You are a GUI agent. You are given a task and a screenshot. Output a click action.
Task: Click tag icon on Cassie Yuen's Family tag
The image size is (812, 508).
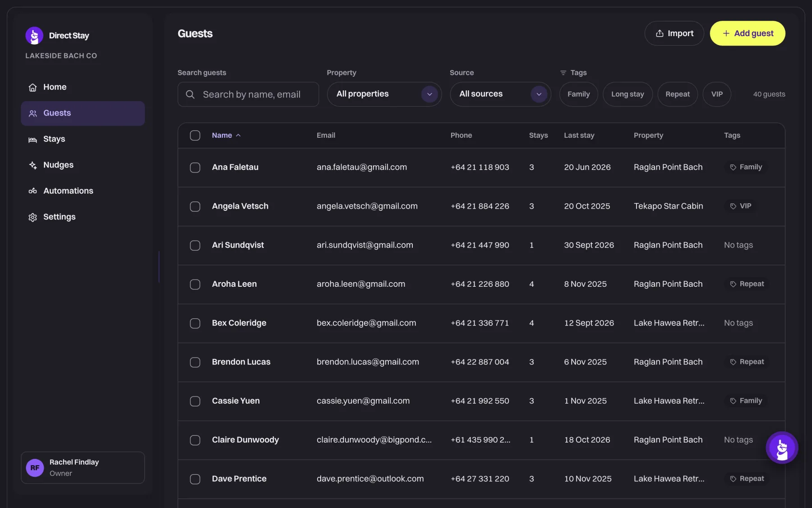[x=733, y=401]
